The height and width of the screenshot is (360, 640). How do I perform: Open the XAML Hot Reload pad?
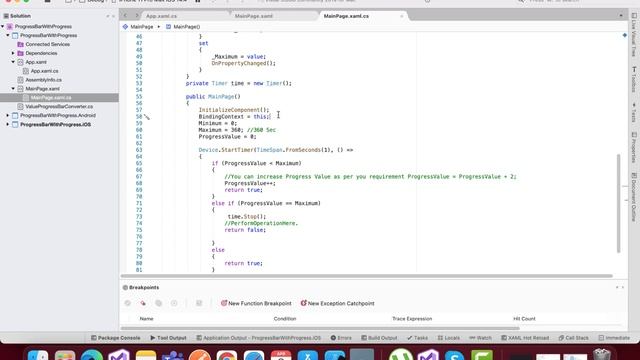click(525, 338)
